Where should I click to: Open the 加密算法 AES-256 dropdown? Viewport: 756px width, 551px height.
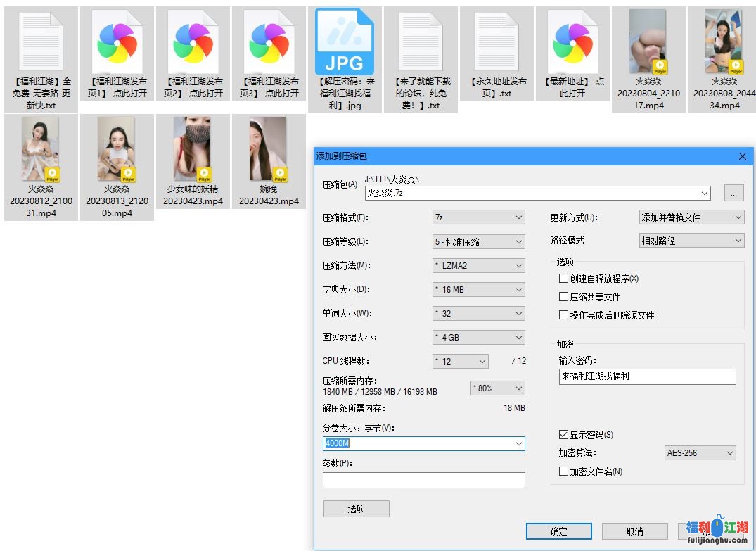(x=700, y=453)
